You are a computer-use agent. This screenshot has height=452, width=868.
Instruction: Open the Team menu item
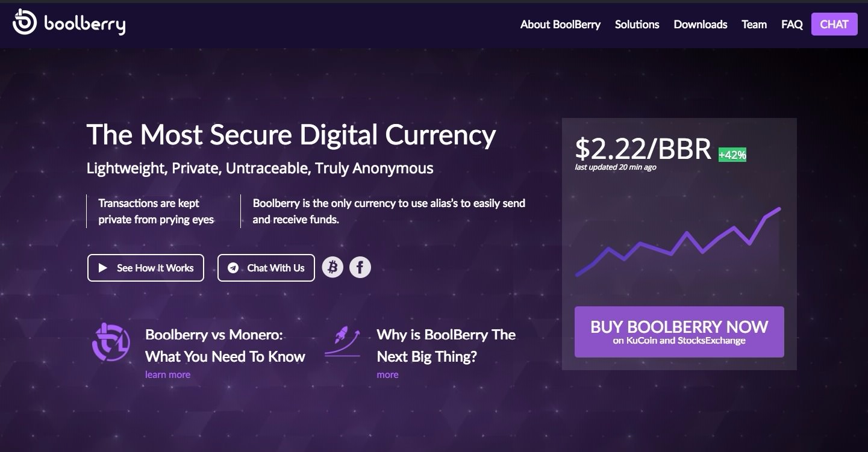tap(754, 25)
